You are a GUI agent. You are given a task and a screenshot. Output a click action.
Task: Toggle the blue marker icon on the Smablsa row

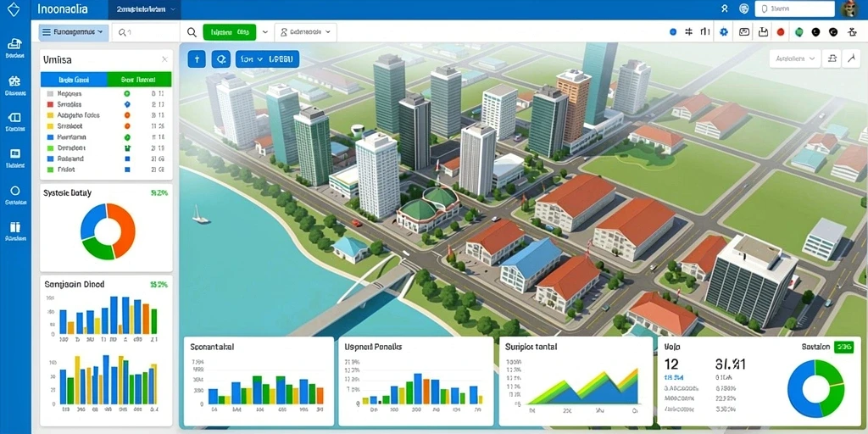[127, 104]
